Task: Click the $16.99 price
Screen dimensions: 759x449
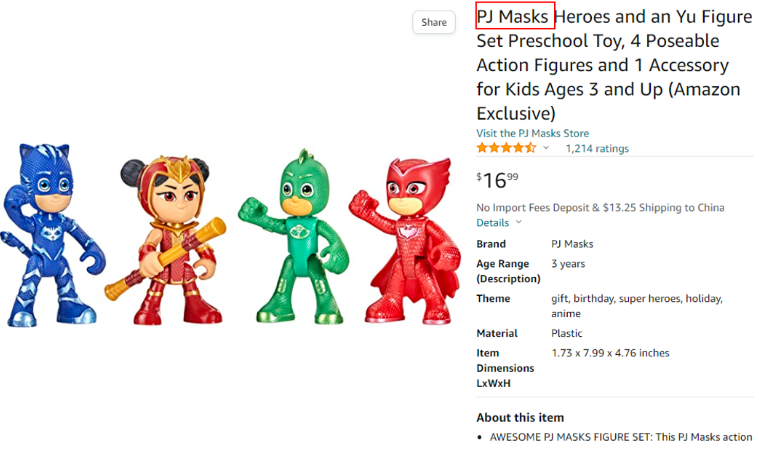Action: pos(497,180)
